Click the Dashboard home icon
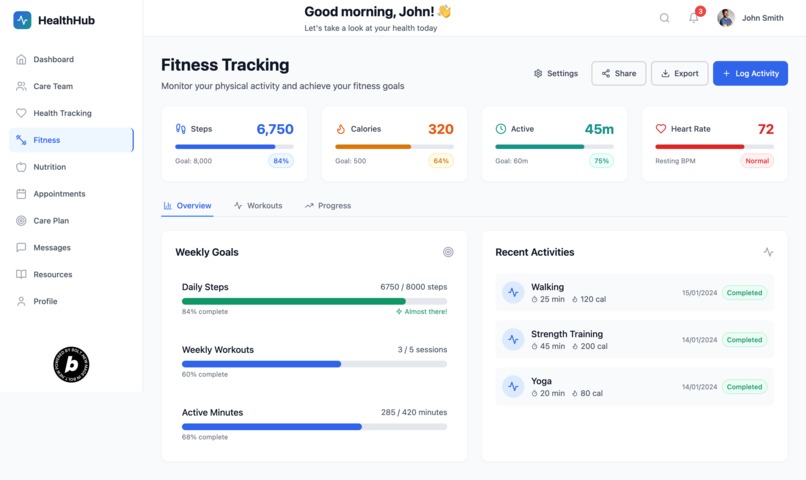This screenshot has width=806, height=480. coord(21,60)
